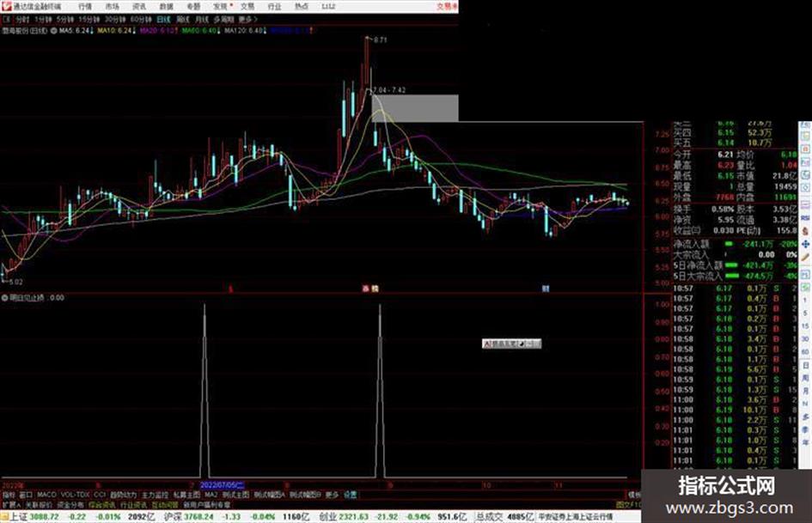The width and height of the screenshot is (812, 523).
Task: Open the 关联报价 tab
Action: pyautogui.click(x=39, y=504)
